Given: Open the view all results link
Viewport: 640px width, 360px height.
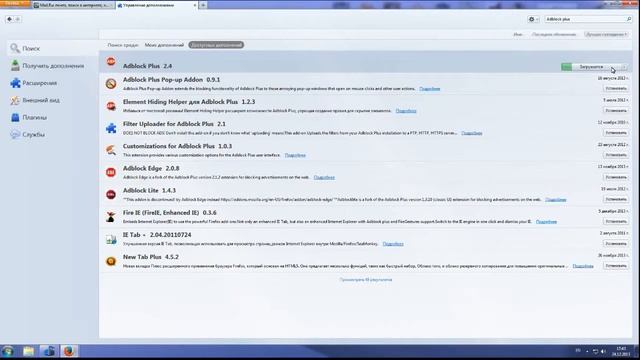Looking at the screenshot, I should 366,280.
